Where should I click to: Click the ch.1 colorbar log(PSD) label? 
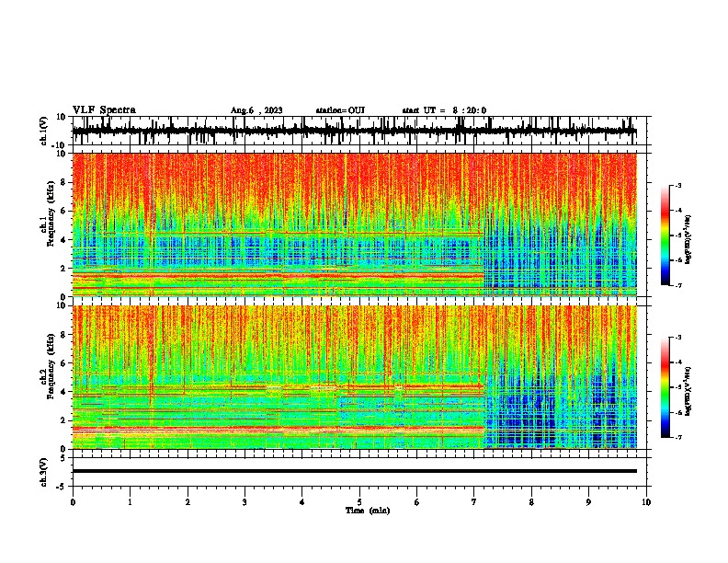(x=688, y=240)
